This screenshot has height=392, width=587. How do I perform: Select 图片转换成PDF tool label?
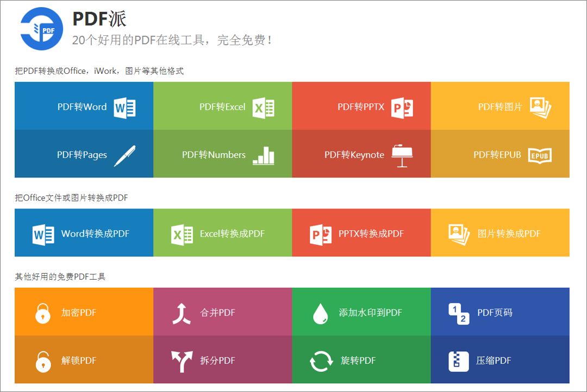[509, 234]
